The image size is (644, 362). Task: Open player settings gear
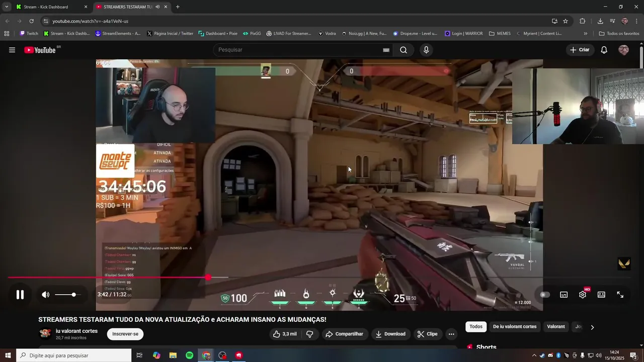(x=583, y=295)
